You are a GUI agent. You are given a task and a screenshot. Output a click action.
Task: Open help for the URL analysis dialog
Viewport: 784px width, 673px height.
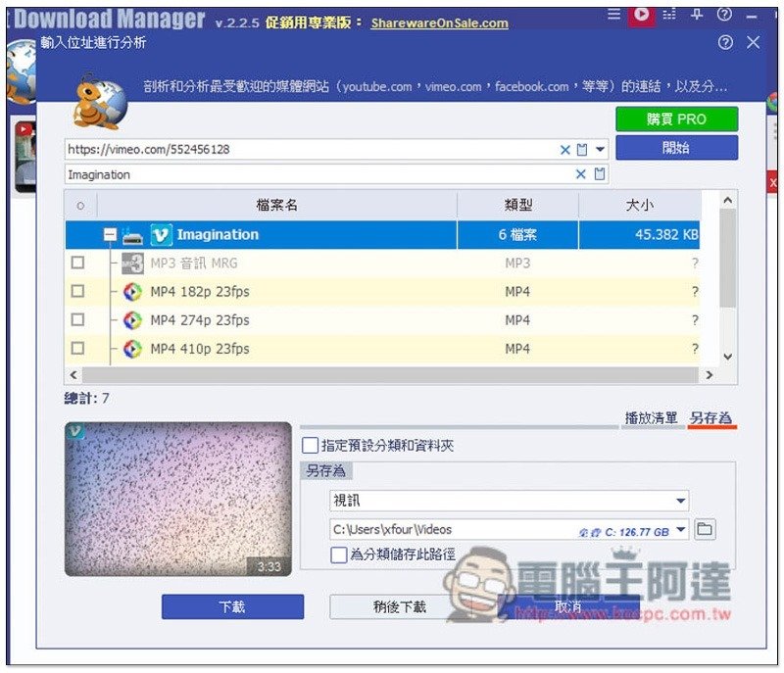725,42
